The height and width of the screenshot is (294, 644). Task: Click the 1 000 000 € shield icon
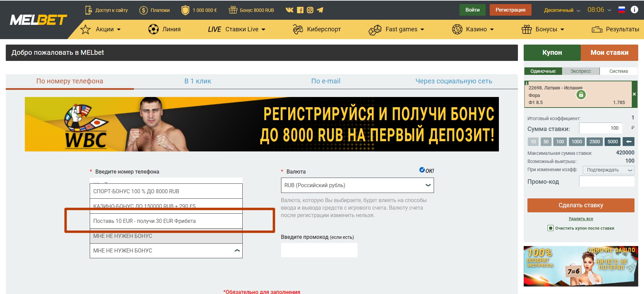click(x=185, y=10)
